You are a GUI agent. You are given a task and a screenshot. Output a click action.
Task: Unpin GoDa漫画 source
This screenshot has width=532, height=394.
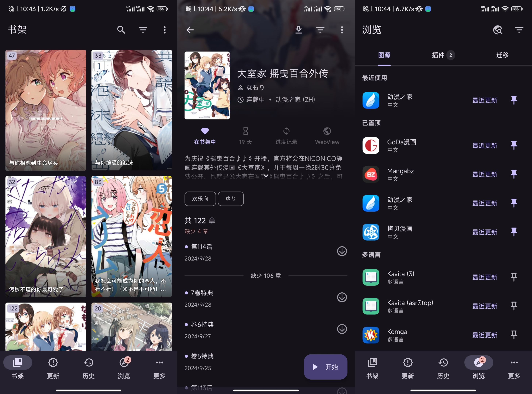tap(514, 145)
